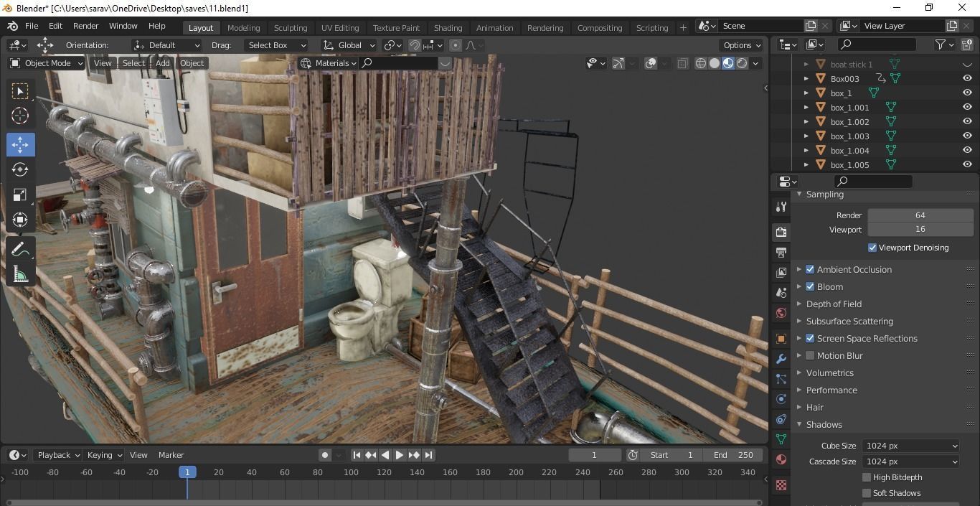Switch to the Shading workspace tab
This screenshot has width=980, height=506.
pos(448,28)
